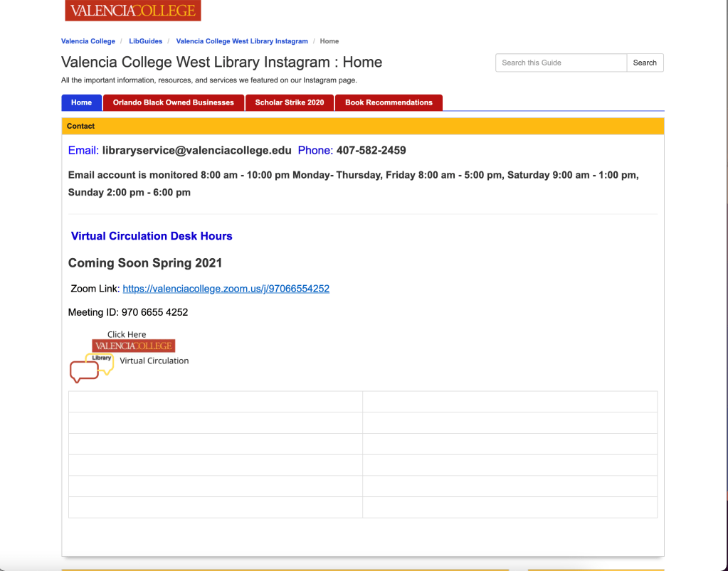
Task: Open the Orlando Black Owned Businesses tab
Action: tap(173, 102)
